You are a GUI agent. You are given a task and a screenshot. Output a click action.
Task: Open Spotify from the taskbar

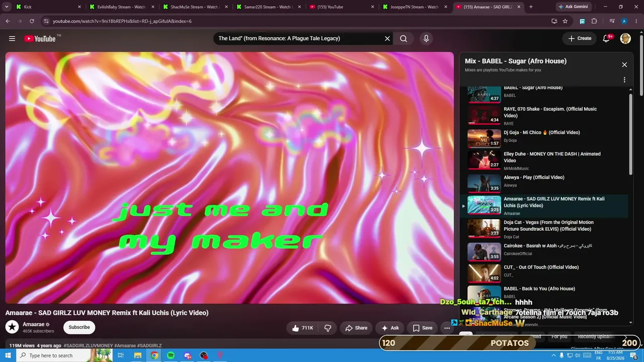171,355
